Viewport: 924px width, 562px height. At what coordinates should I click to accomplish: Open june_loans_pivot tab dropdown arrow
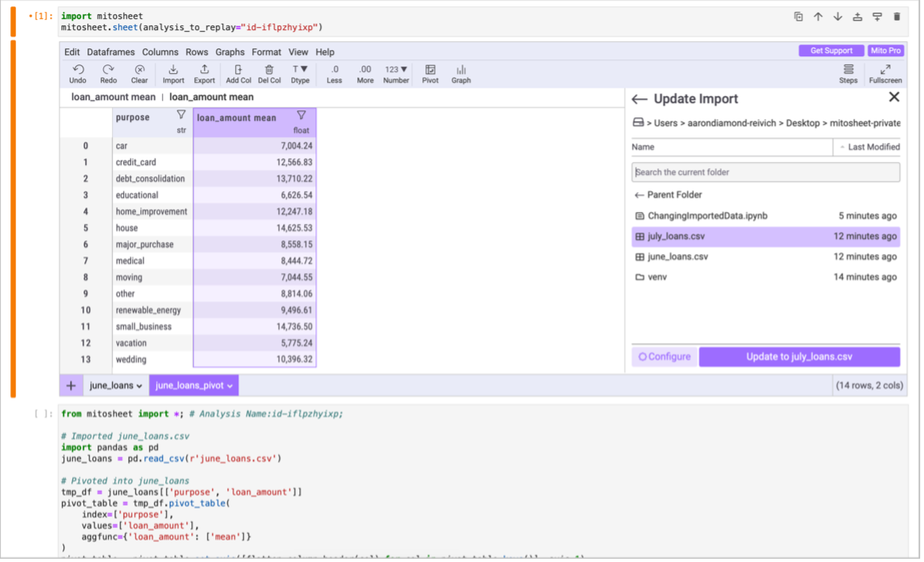tap(230, 386)
